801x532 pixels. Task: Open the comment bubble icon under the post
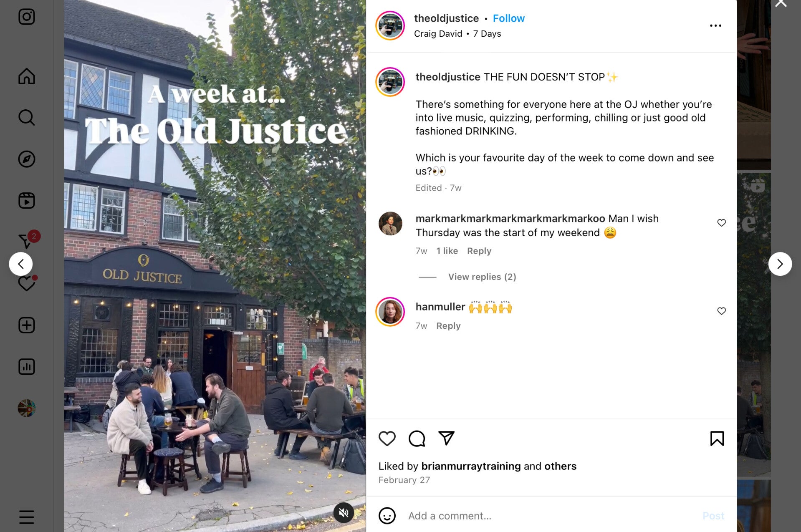(417, 439)
